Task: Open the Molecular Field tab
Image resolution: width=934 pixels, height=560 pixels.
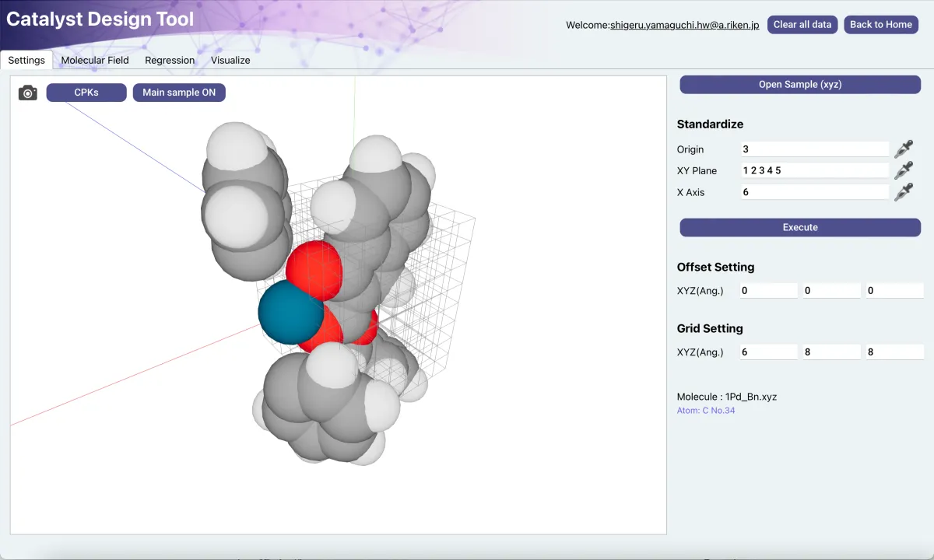Action: (95, 60)
